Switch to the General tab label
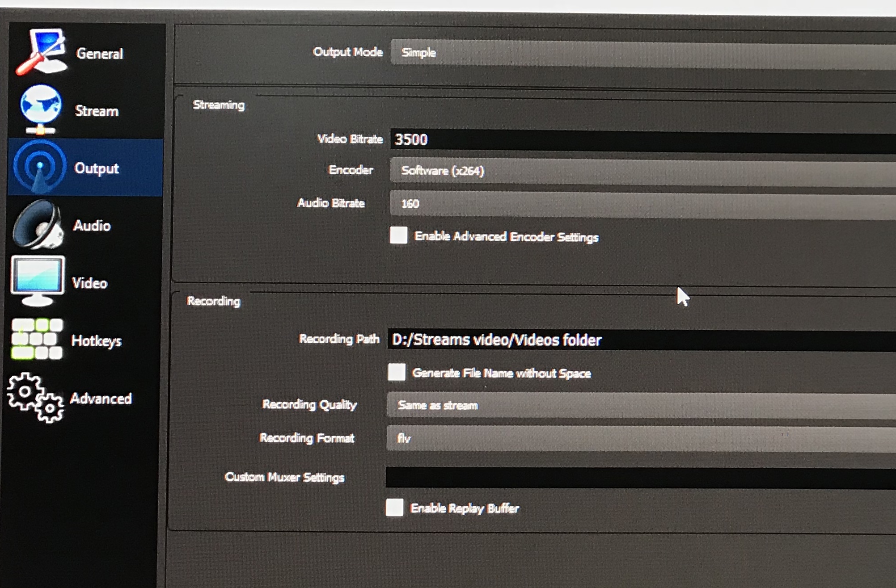The height and width of the screenshot is (588, 896). [x=100, y=54]
